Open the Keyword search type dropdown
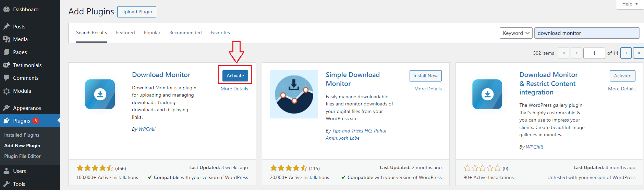 tap(516, 33)
